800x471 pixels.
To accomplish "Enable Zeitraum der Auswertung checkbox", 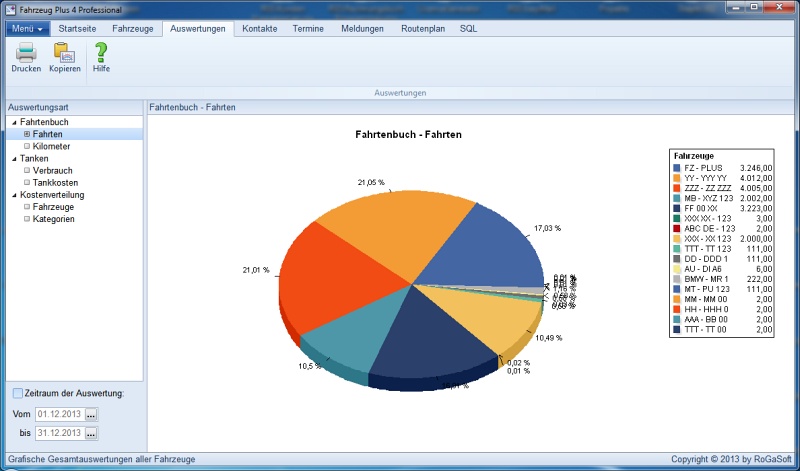I will point(17,393).
